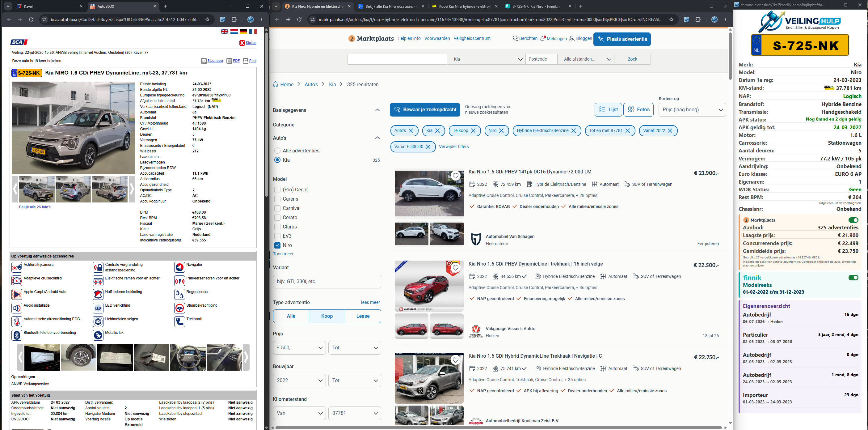
Task: Go to previous car photo thumbnail arrow
Action: [x=15, y=189]
